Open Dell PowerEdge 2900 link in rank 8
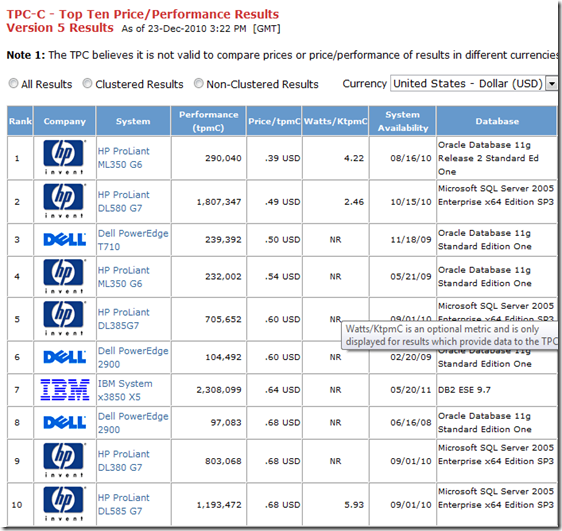 coord(133,423)
